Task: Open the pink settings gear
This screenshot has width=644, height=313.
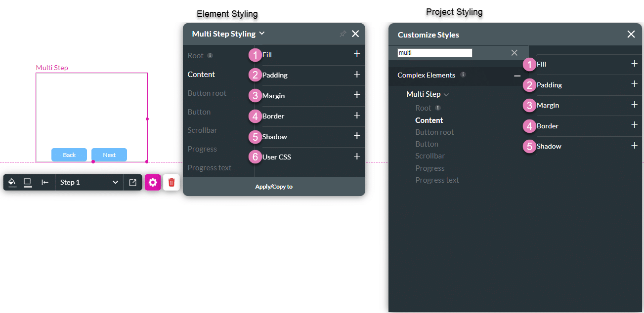Action: pos(153,182)
